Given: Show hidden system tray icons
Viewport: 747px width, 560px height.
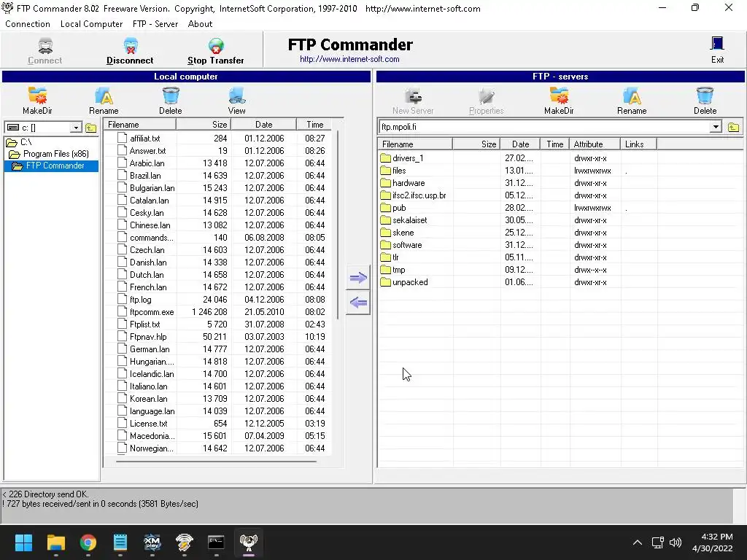Looking at the screenshot, I should (x=637, y=542).
